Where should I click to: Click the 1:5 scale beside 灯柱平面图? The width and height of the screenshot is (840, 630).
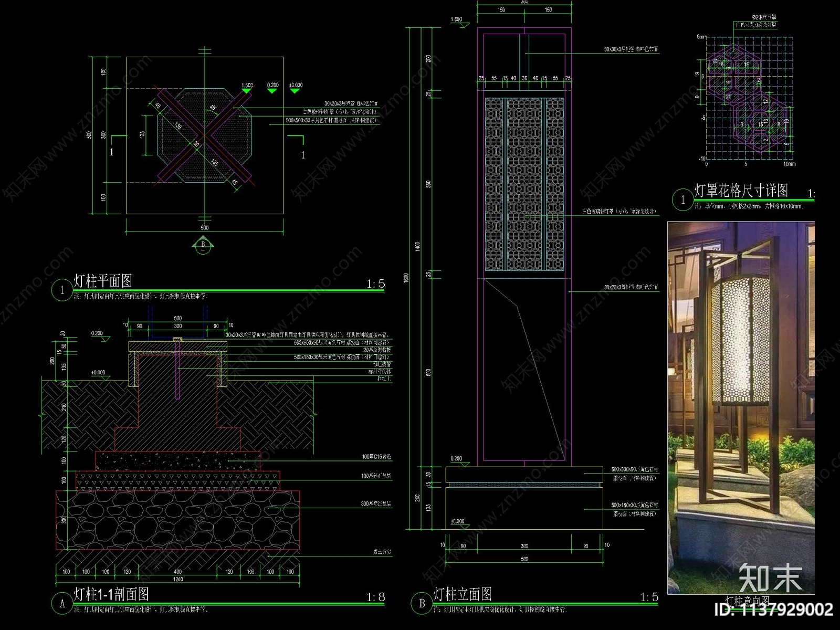pos(375,284)
